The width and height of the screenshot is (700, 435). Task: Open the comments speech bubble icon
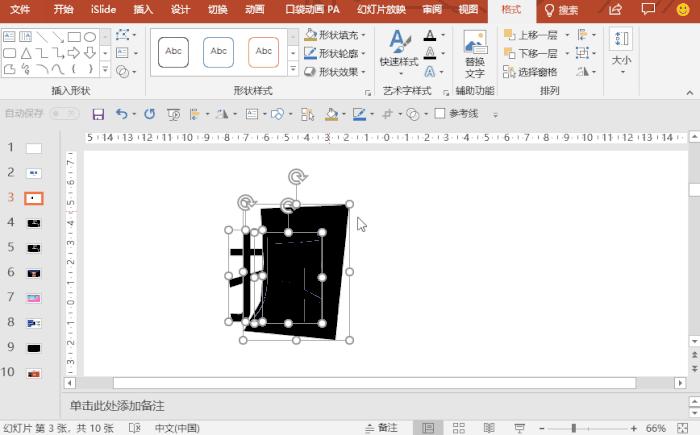tap(648, 9)
